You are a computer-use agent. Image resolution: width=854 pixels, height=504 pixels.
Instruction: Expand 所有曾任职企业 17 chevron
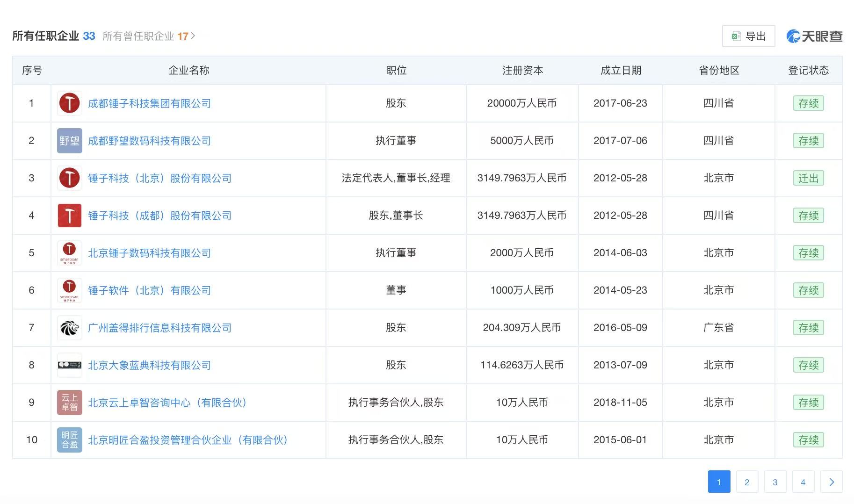pyautogui.click(x=193, y=36)
